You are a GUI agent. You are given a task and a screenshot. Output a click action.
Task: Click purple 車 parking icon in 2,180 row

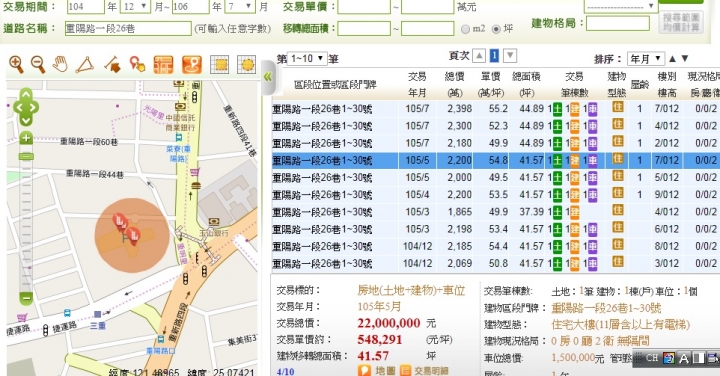point(592,143)
